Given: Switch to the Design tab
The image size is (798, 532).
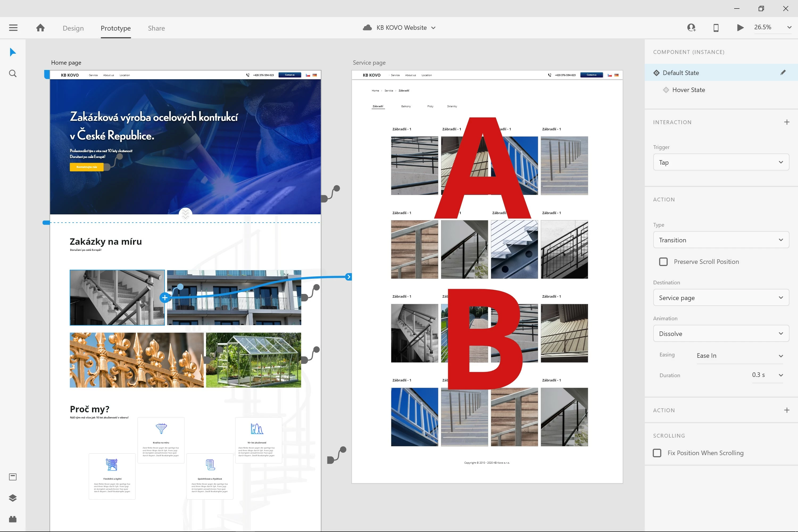Looking at the screenshot, I should pyautogui.click(x=73, y=28).
